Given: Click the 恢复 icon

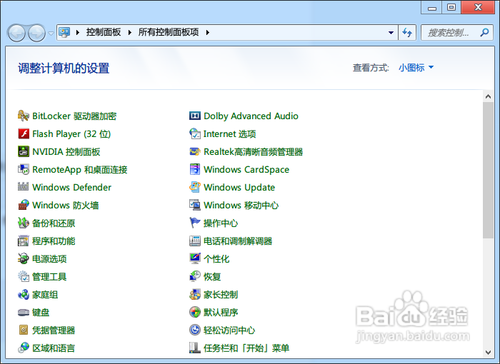Looking at the screenshot, I should pos(195,277).
